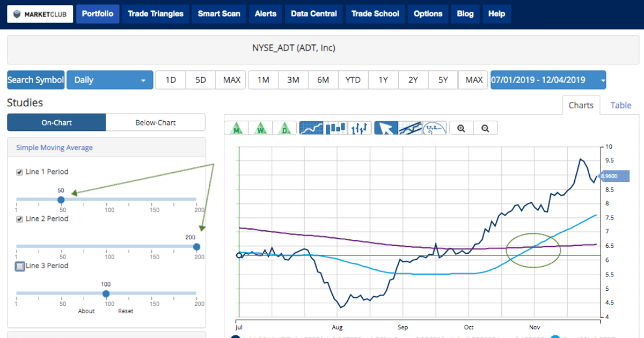Open Data Central

tap(314, 14)
